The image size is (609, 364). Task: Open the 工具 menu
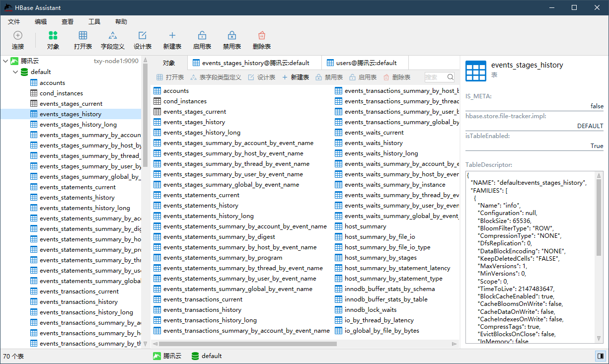(94, 22)
